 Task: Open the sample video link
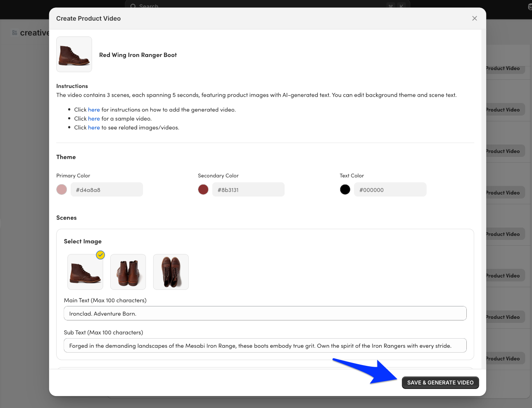94,119
